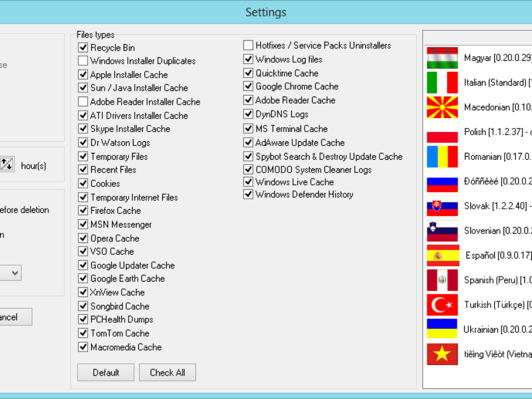Uncheck Adobe Reader Cache
The image size is (532, 399).
tap(248, 100)
